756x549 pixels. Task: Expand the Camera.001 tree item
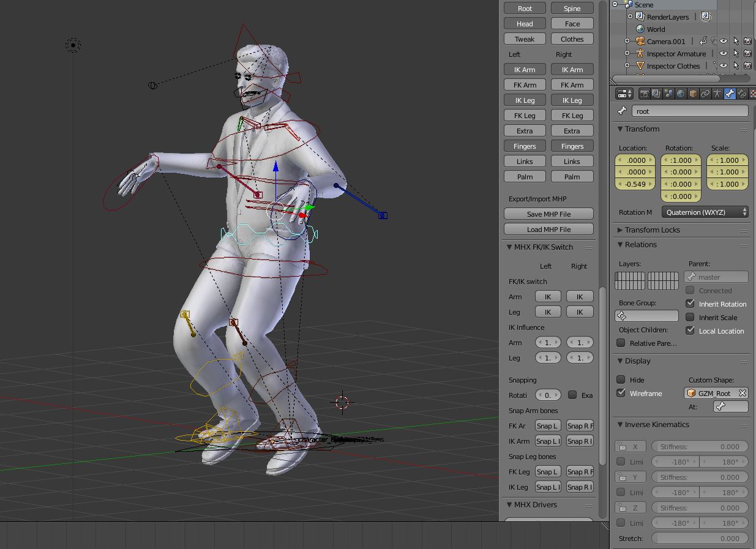(627, 41)
